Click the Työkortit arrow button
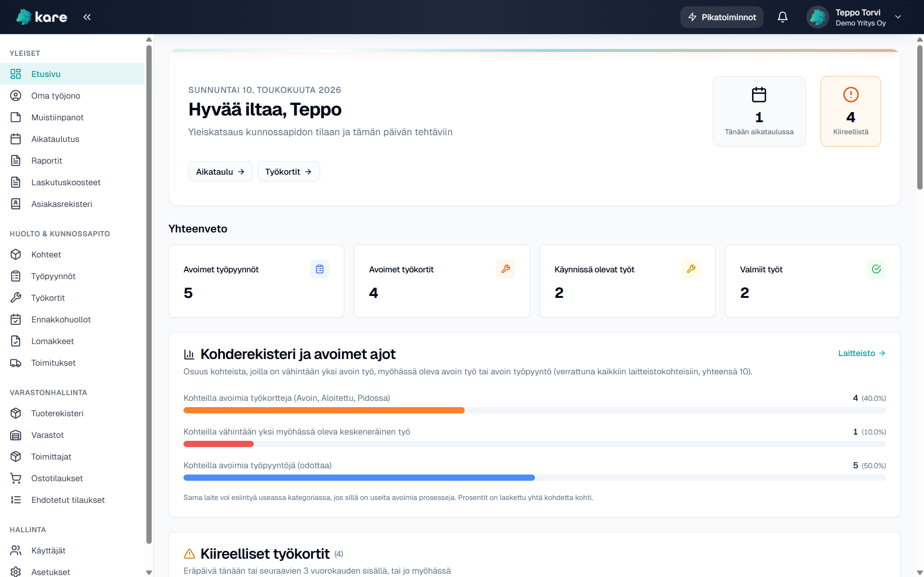924x577 pixels. click(288, 171)
